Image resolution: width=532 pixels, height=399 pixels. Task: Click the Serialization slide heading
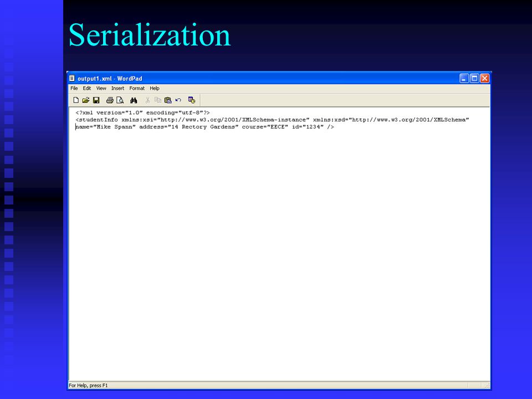[x=150, y=35]
